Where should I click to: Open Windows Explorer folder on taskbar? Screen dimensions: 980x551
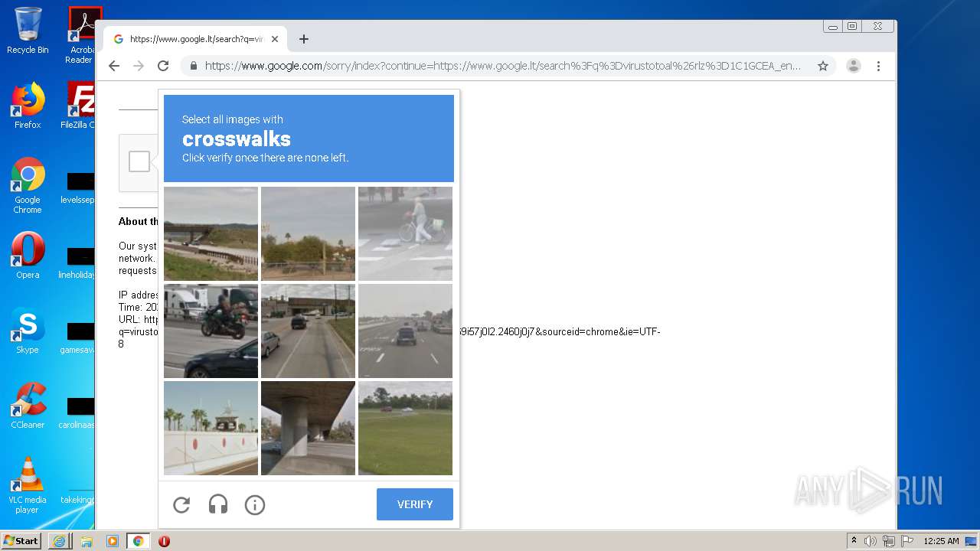coord(87,541)
